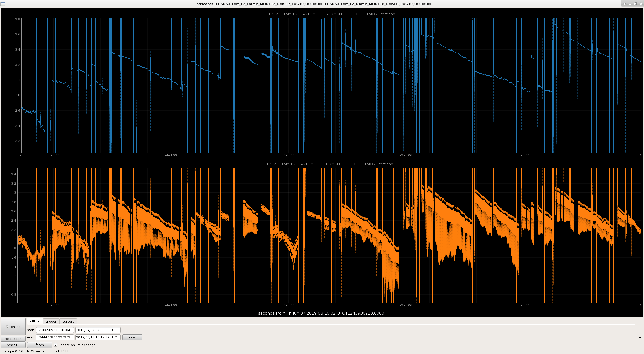Click the reset span button

13,339
